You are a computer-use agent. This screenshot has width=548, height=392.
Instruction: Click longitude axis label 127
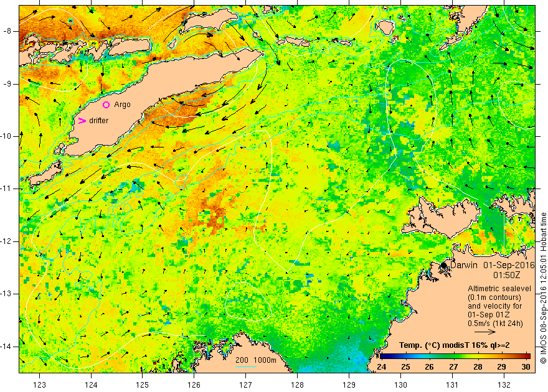tap(246, 385)
